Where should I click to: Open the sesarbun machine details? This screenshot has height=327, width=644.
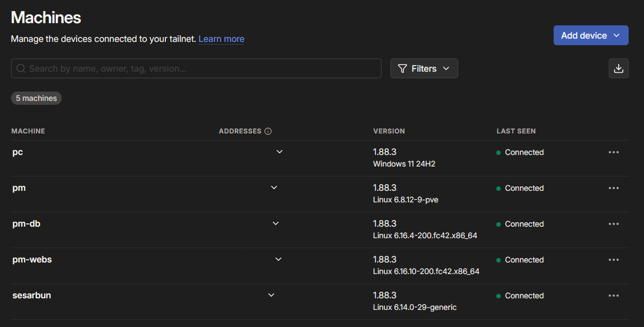click(x=31, y=295)
